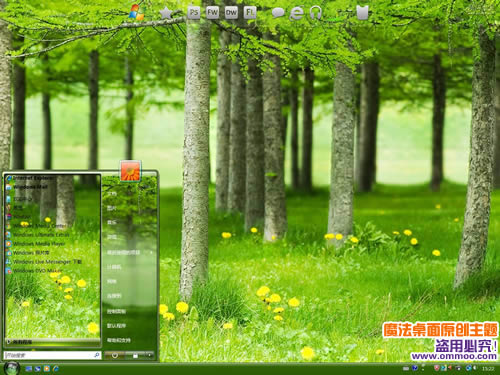Open the chat bubble icon in the dock

pyautogui.click(x=278, y=13)
